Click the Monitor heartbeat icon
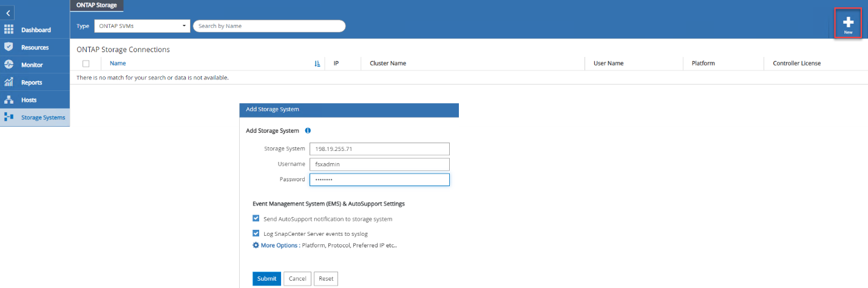The width and height of the screenshot is (868, 288). pos(8,64)
